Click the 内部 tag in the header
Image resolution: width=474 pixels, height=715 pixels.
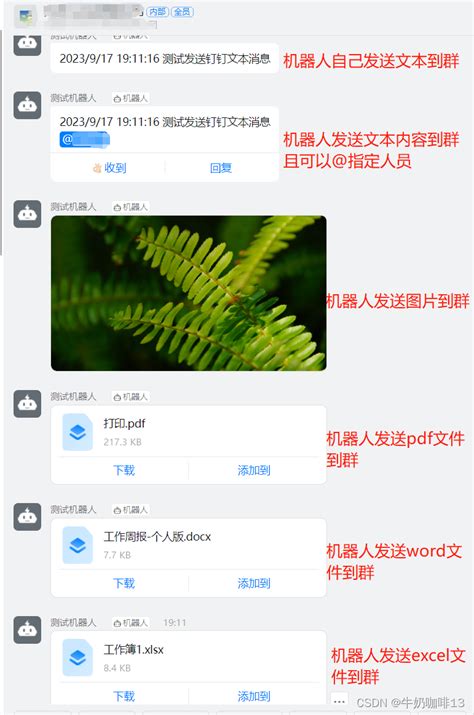coord(157,12)
